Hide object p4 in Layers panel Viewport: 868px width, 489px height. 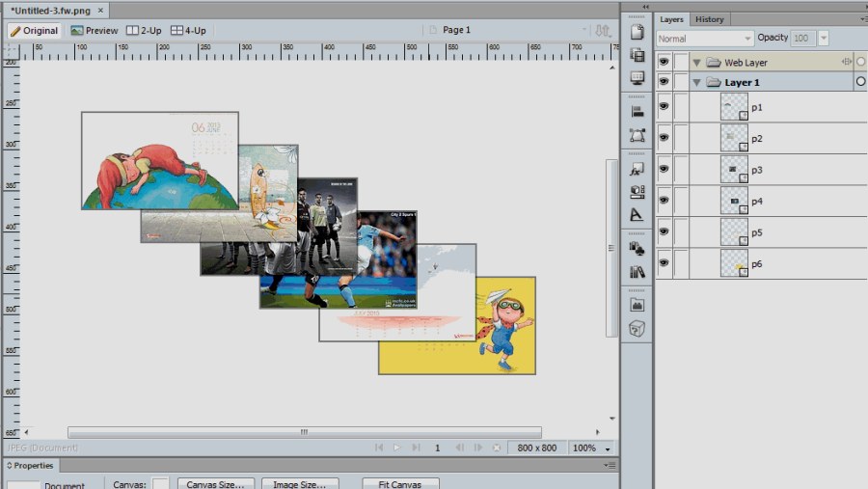[x=664, y=200]
